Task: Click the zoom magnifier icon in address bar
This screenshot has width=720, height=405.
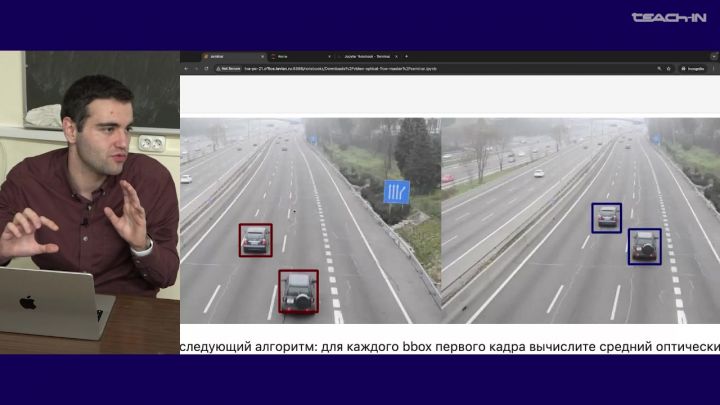Action: (x=658, y=68)
